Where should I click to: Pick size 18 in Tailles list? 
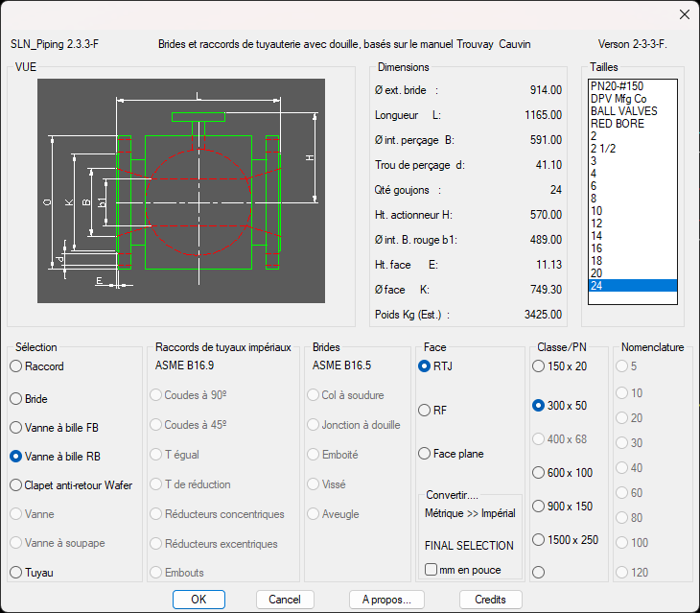tap(633, 261)
